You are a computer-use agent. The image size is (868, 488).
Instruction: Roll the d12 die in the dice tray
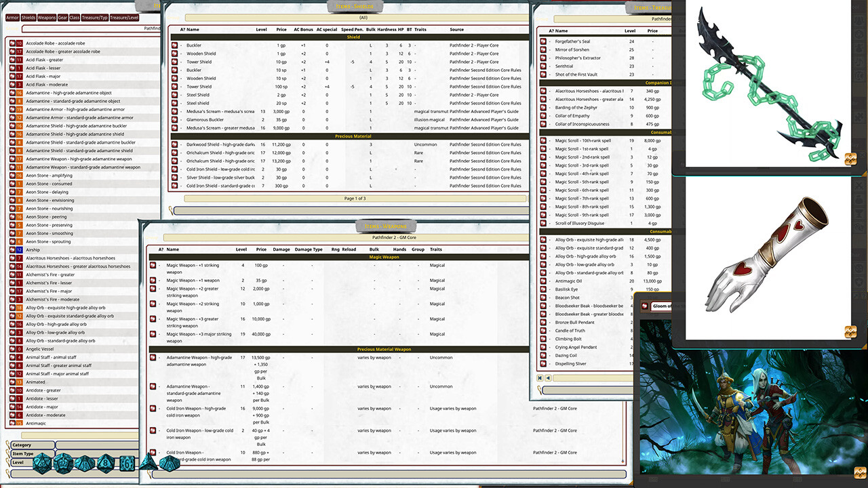pos(62,464)
